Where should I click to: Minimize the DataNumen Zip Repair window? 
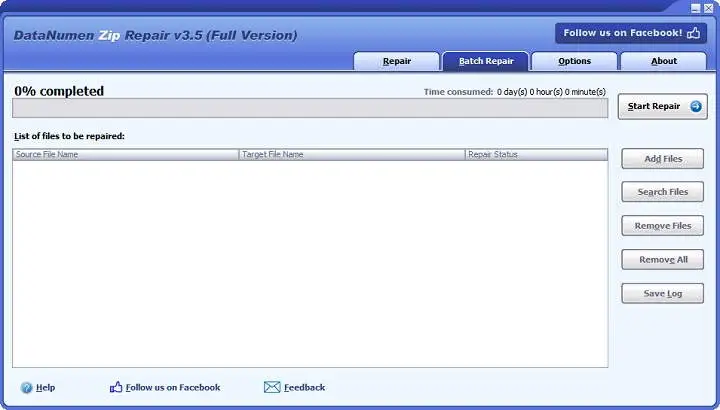696,8
